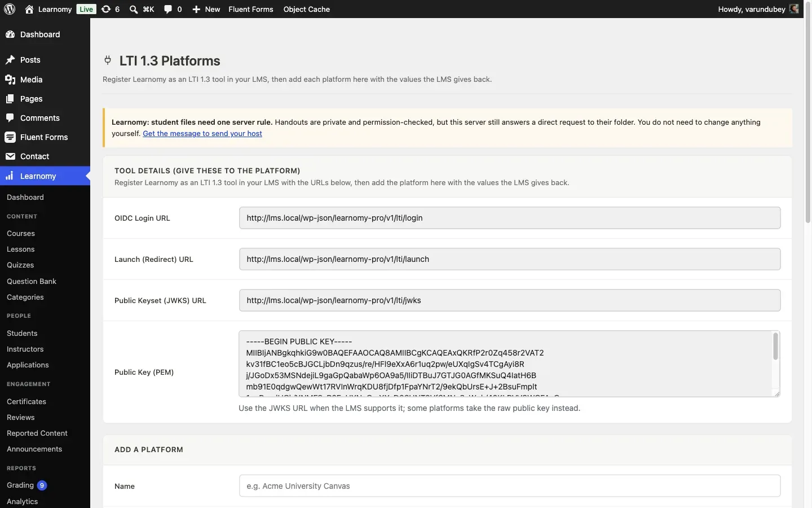Screen dimensions: 812x508
Task: Open Reviews under Engagement
Action: [x=21, y=417]
